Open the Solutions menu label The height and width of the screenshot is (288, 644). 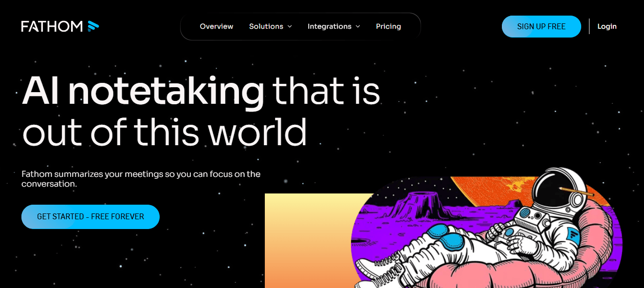coord(266,26)
